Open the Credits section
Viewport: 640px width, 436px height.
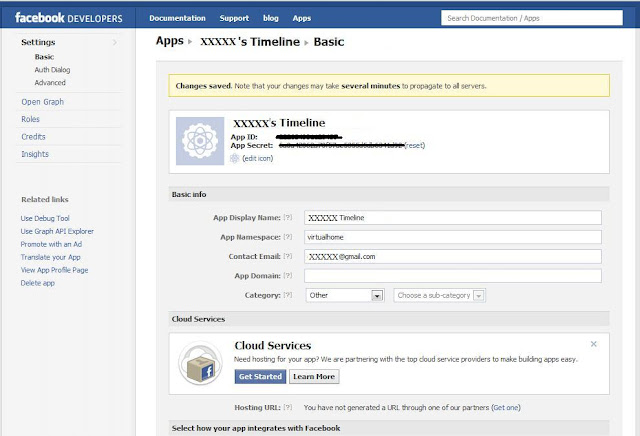pyautogui.click(x=33, y=137)
